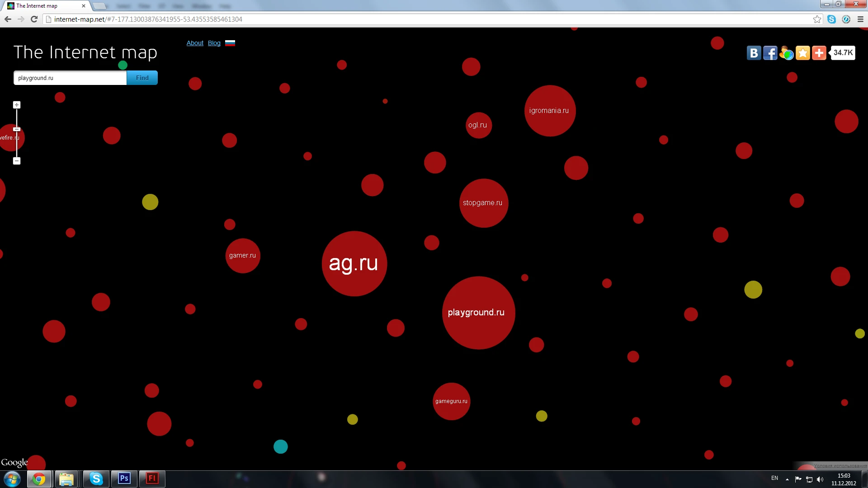This screenshot has height=488, width=868.
Task: Click the map zoom slider handle
Action: [x=17, y=129]
